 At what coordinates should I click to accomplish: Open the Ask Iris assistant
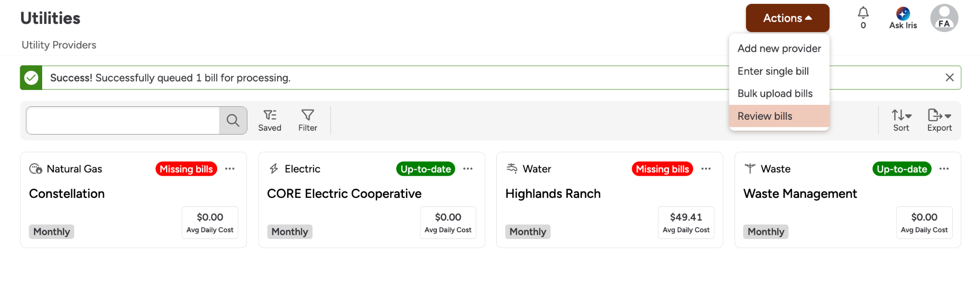click(x=903, y=18)
